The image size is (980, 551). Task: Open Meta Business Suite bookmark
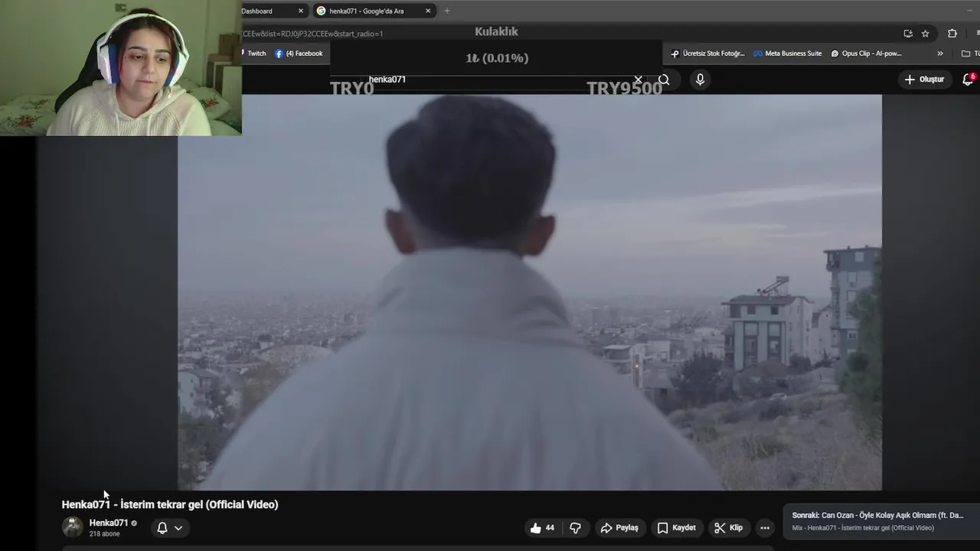coord(787,54)
